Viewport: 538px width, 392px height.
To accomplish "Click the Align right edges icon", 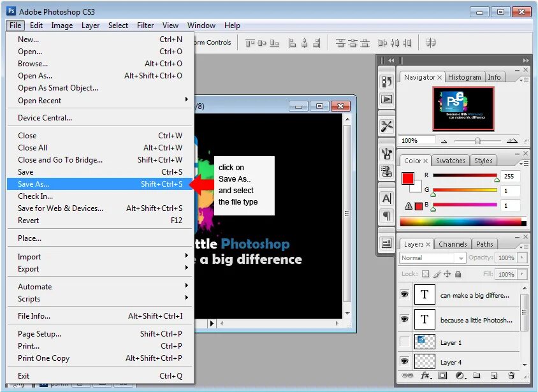I will click(x=317, y=43).
